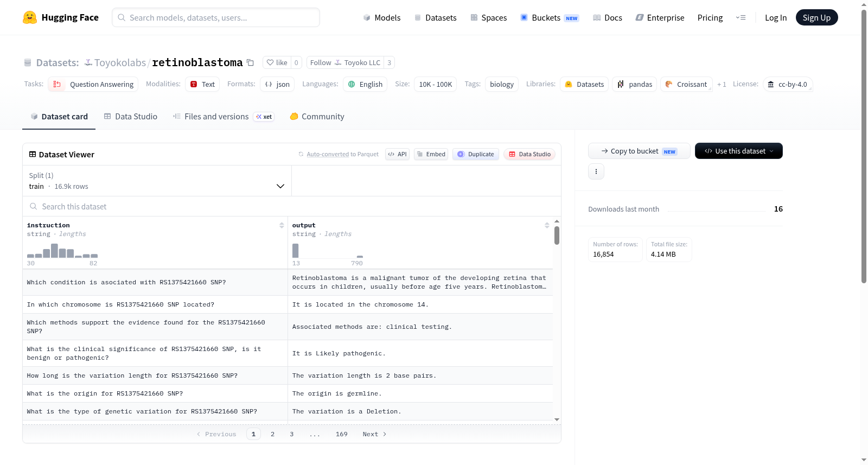868x465 pixels.
Task: Click the Next page button
Action: coord(374,434)
